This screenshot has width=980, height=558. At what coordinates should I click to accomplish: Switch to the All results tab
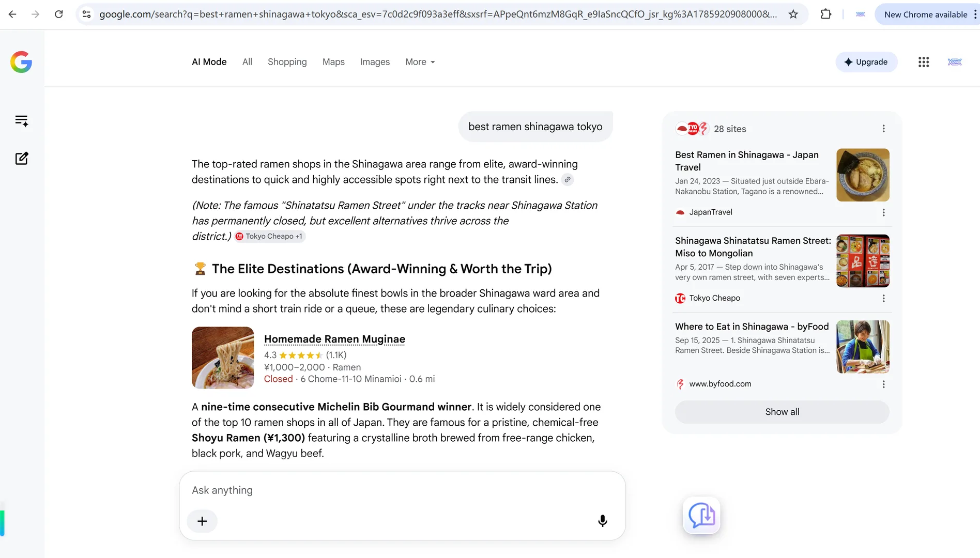click(247, 62)
